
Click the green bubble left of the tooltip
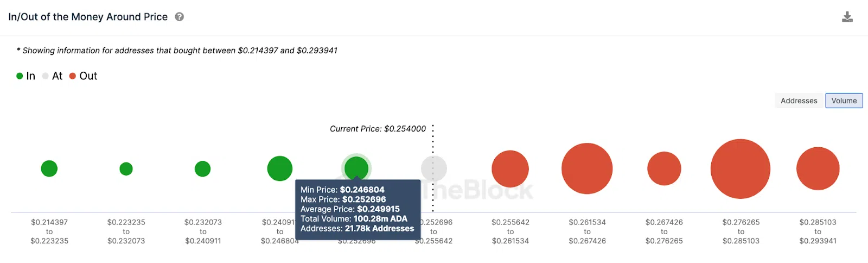click(280, 168)
